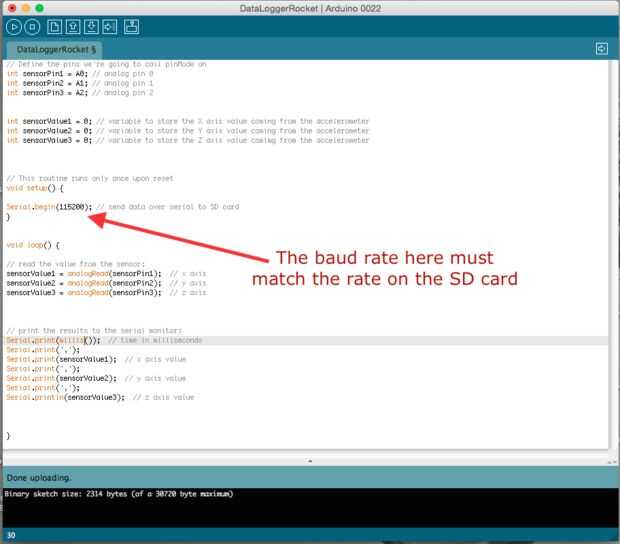620x544 pixels.
Task: Open the tab menu arrow icon at right
Action: coord(602,49)
